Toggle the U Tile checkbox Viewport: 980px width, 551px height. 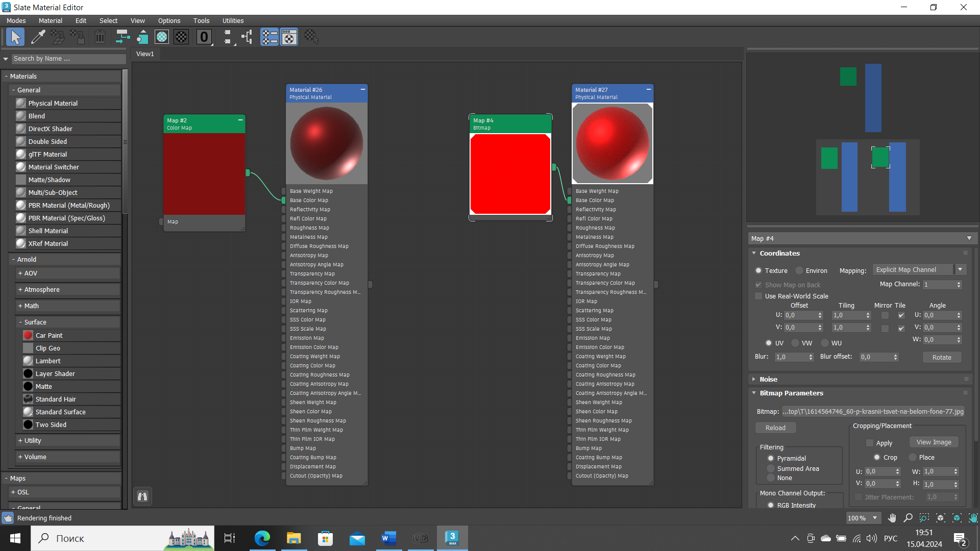901,315
